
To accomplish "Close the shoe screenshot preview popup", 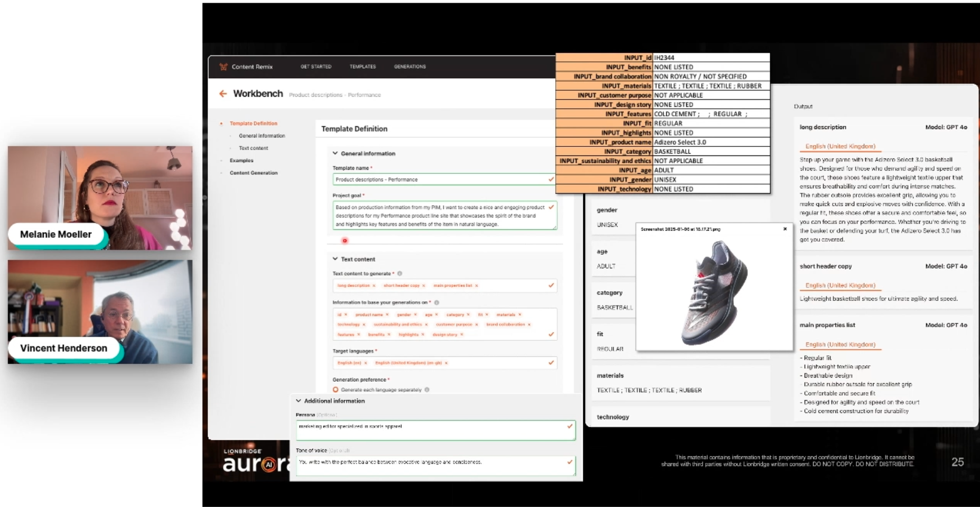I will click(x=785, y=229).
